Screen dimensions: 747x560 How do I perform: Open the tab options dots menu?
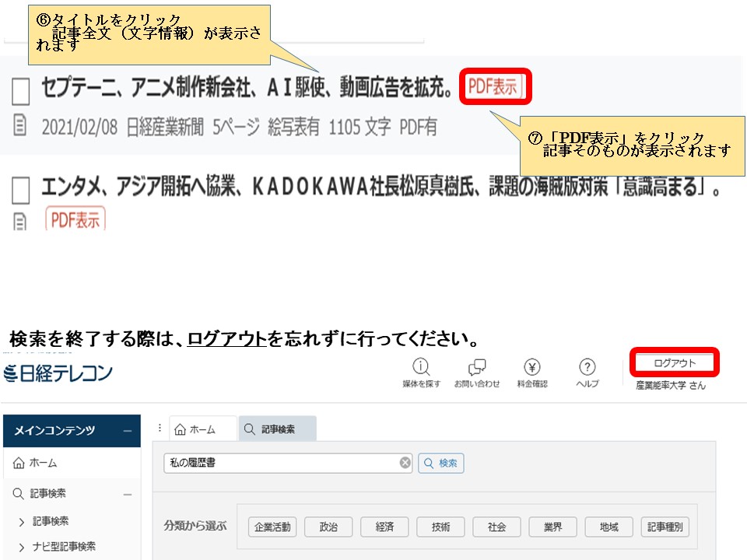point(160,428)
